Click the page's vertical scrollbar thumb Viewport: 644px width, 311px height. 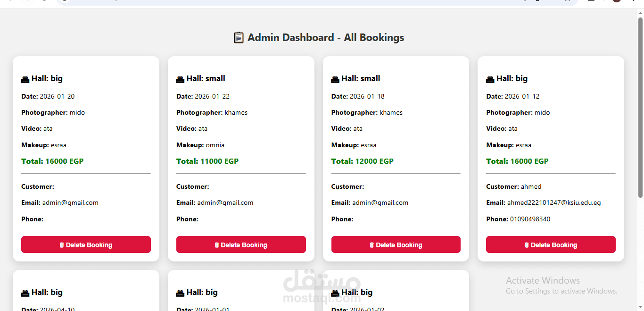click(x=640, y=108)
